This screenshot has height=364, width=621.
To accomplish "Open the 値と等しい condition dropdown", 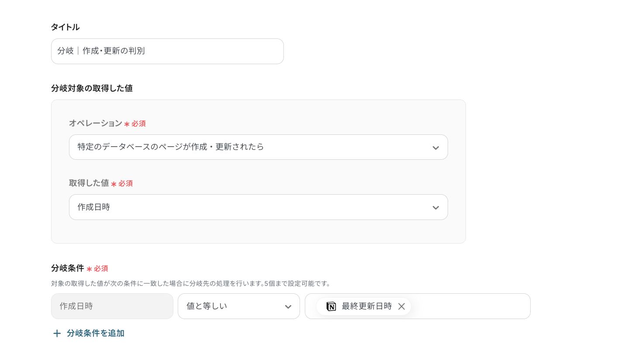I will pos(238,306).
